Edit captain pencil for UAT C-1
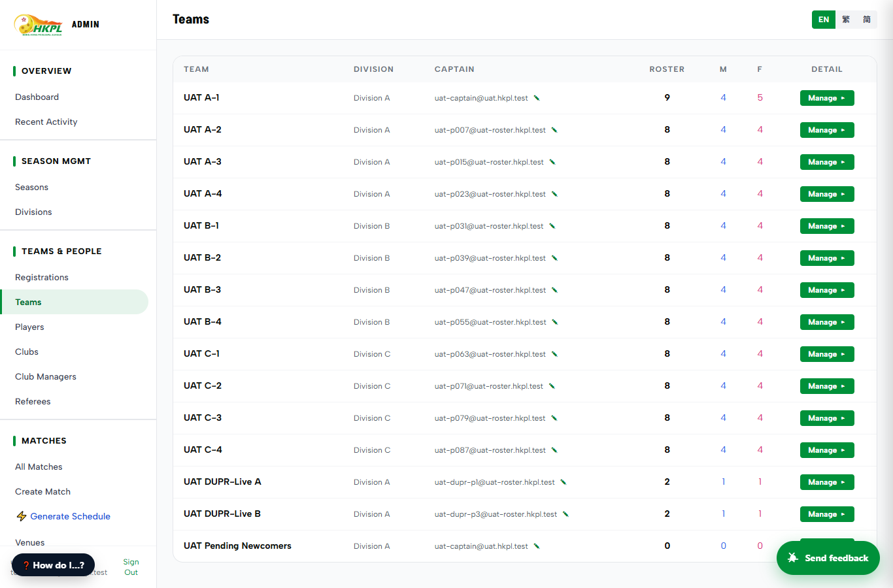 tap(554, 354)
